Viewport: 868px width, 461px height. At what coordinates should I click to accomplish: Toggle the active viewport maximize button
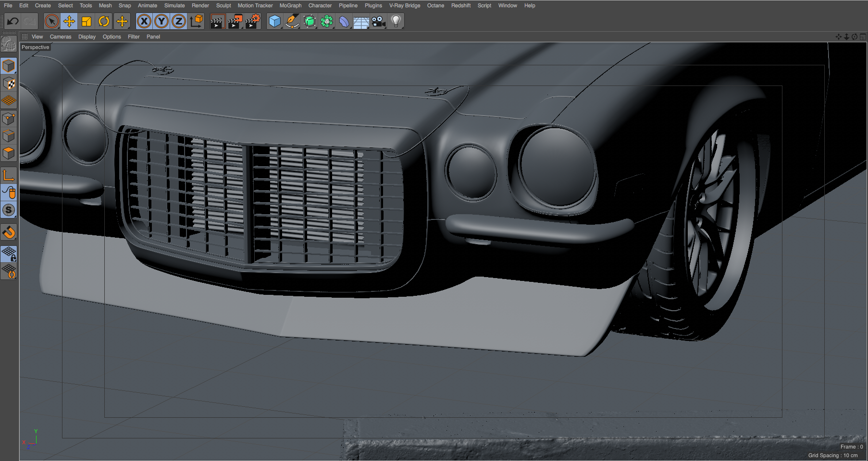pos(863,37)
